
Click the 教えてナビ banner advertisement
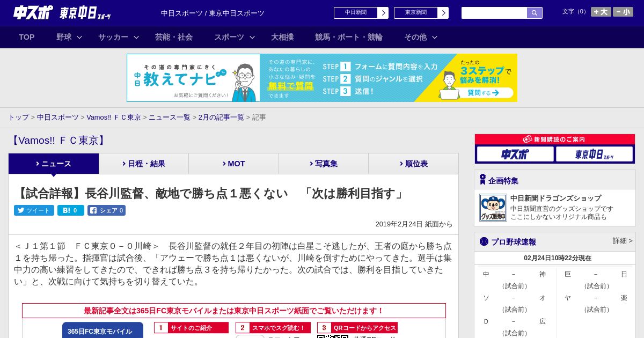(322, 78)
